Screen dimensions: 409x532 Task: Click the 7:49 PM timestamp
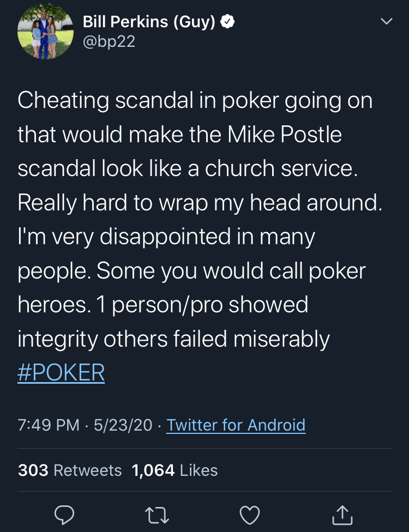(x=49, y=425)
